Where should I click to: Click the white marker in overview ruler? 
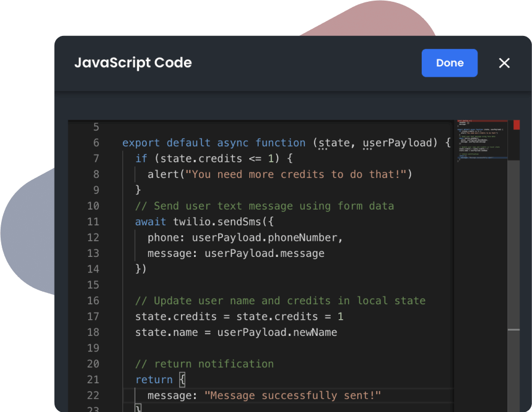coord(513,329)
